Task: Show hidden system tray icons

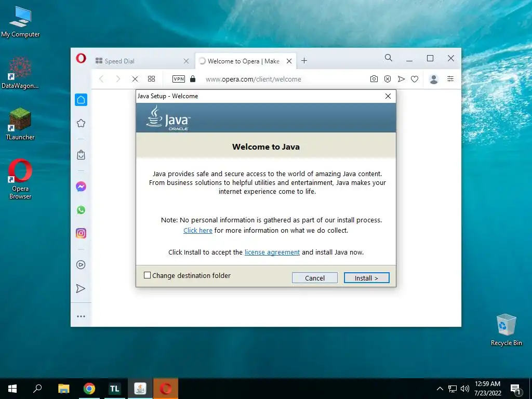Action: [x=440, y=389]
